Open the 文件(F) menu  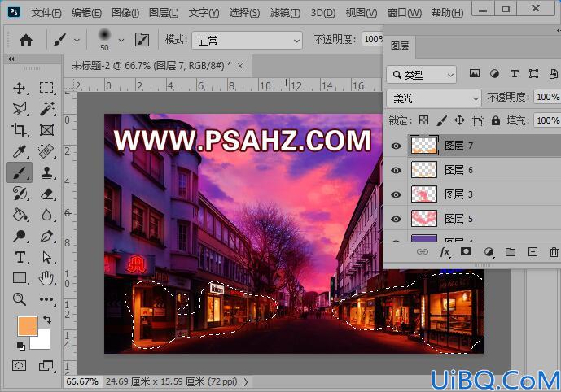point(46,13)
